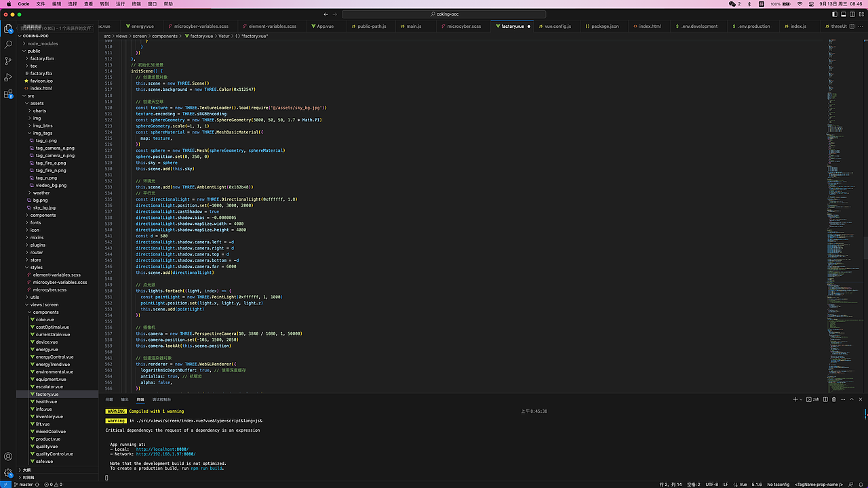Open the Run and Debug view
868x488 pixels.
(8, 77)
